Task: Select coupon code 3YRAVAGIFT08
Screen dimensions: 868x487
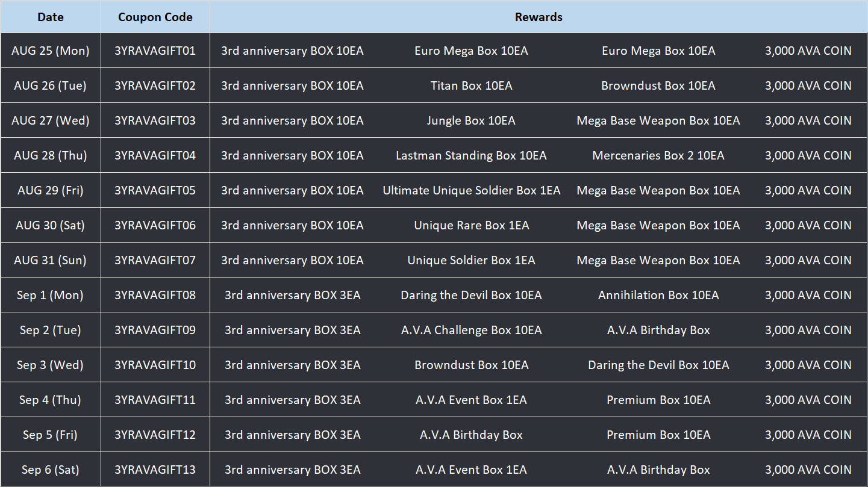Action: pos(155,295)
